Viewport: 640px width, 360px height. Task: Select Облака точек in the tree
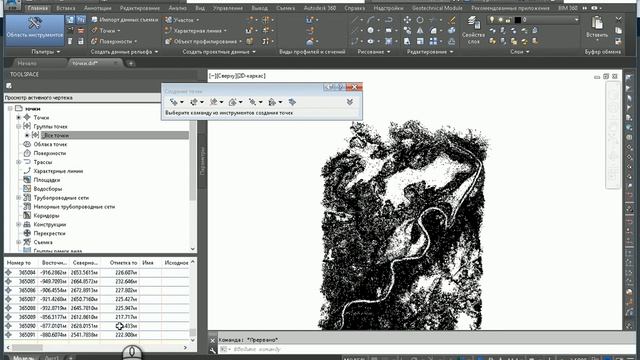pyautogui.click(x=50, y=144)
